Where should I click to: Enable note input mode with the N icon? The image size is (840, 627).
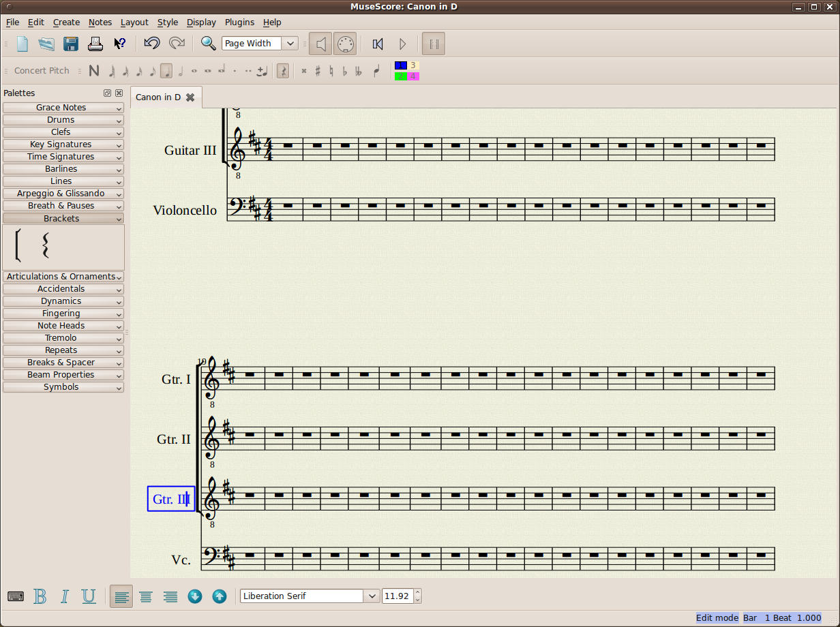point(94,70)
